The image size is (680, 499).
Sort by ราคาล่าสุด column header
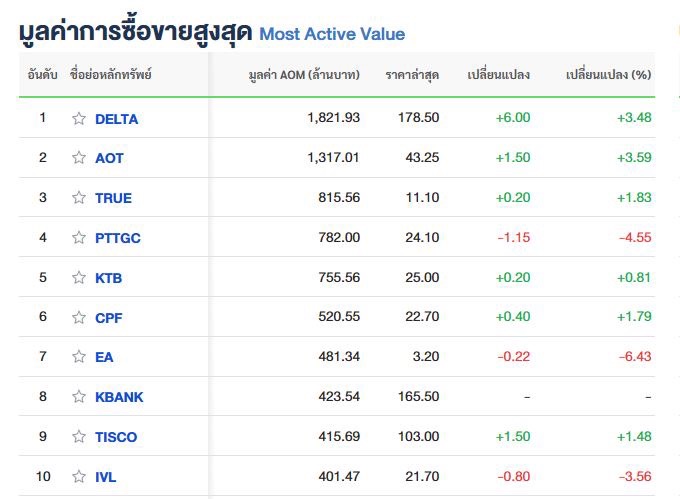pyautogui.click(x=412, y=75)
